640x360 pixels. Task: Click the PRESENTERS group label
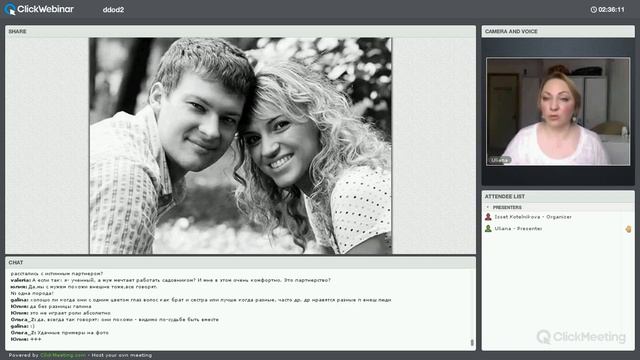[507, 207]
